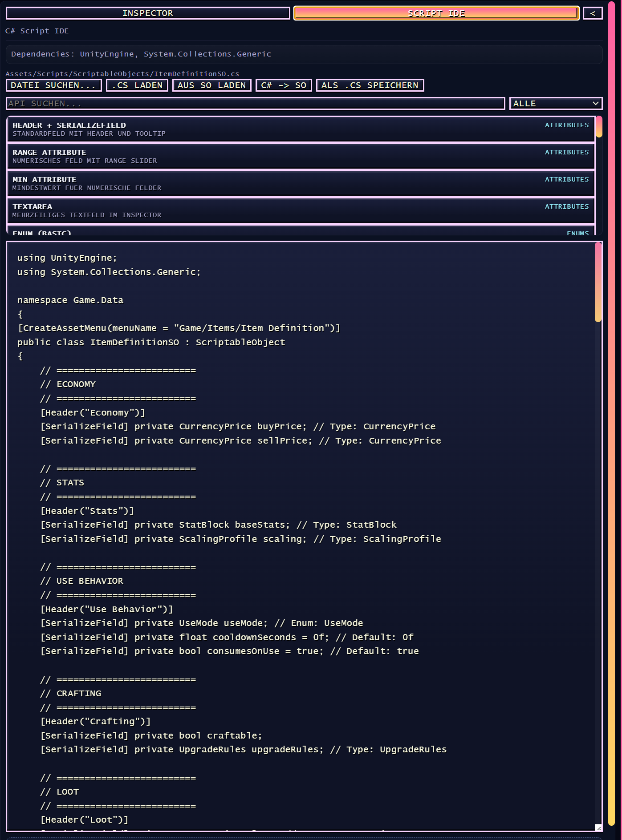Click the '// CRAFTING' comment
This screenshot has height=840, width=622.
point(71,694)
